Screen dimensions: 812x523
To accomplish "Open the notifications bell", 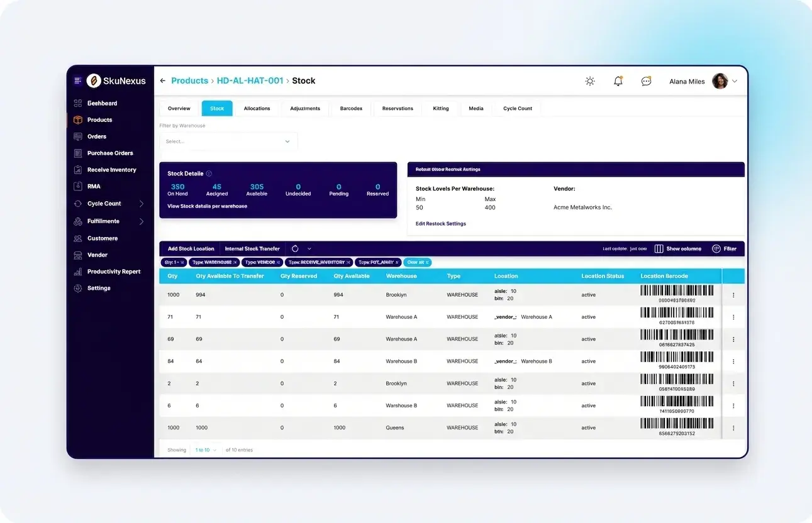I will click(x=618, y=81).
